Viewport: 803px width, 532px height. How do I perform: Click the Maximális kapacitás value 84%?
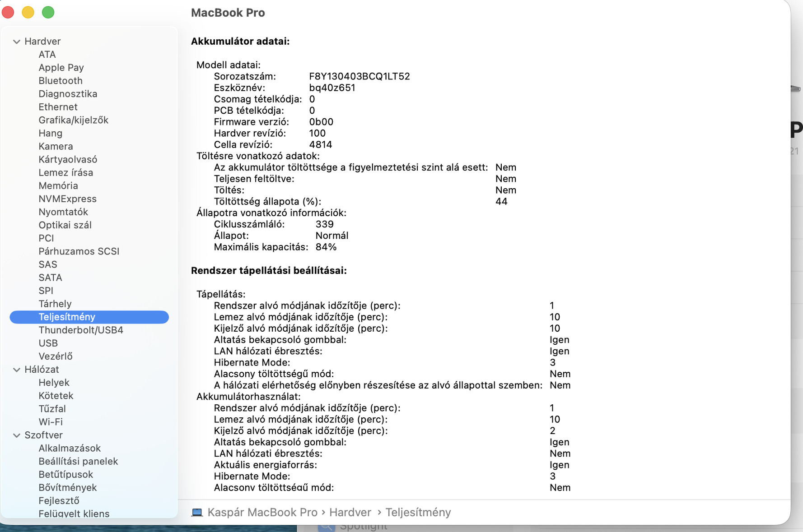coord(326,247)
